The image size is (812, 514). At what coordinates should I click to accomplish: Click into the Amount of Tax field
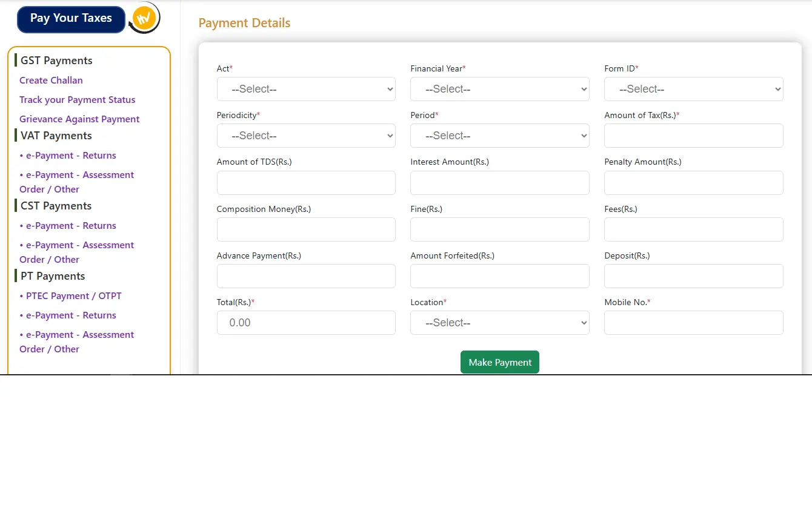pyautogui.click(x=693, y=136)
